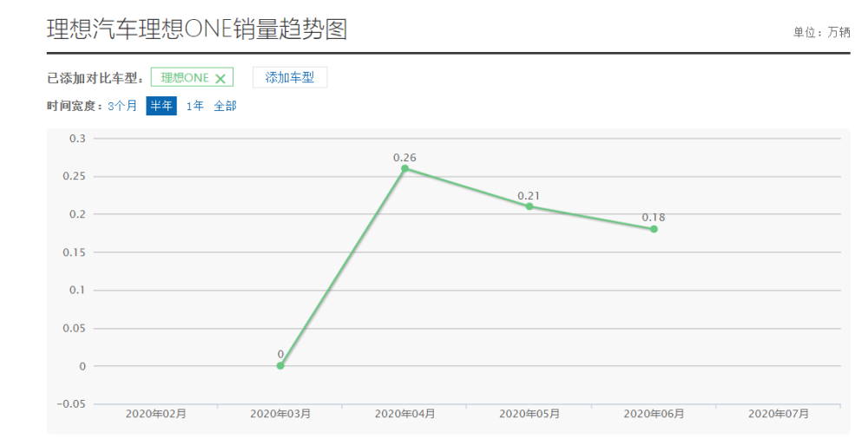Click the 2020年07月 axis label
This screenshot has height=445, width=868.
tap(779, 414)
